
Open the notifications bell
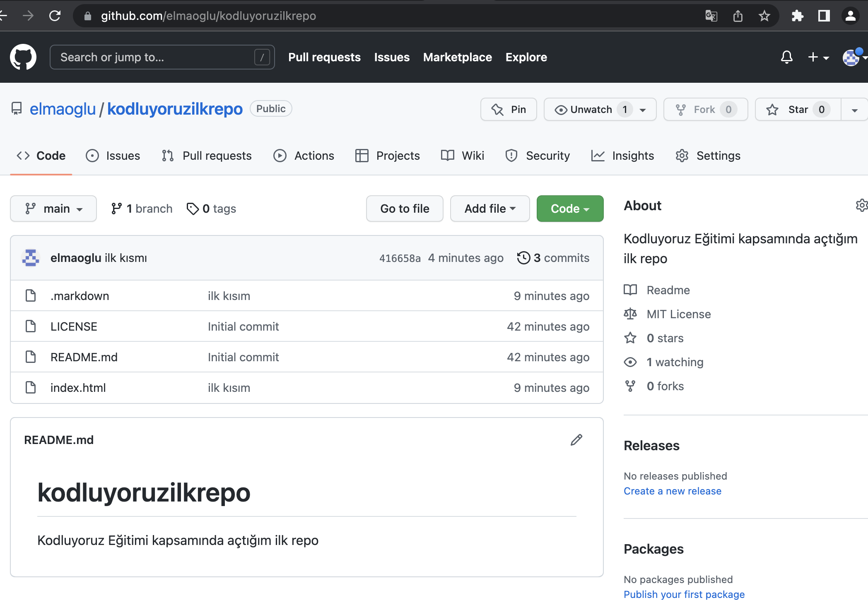pos(786,57)
